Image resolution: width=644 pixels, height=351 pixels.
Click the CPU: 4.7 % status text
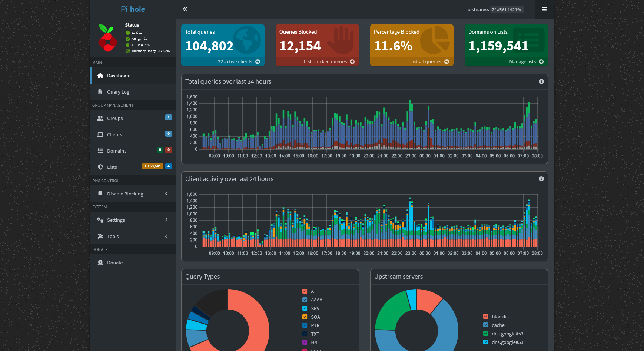tap(141, 45)
